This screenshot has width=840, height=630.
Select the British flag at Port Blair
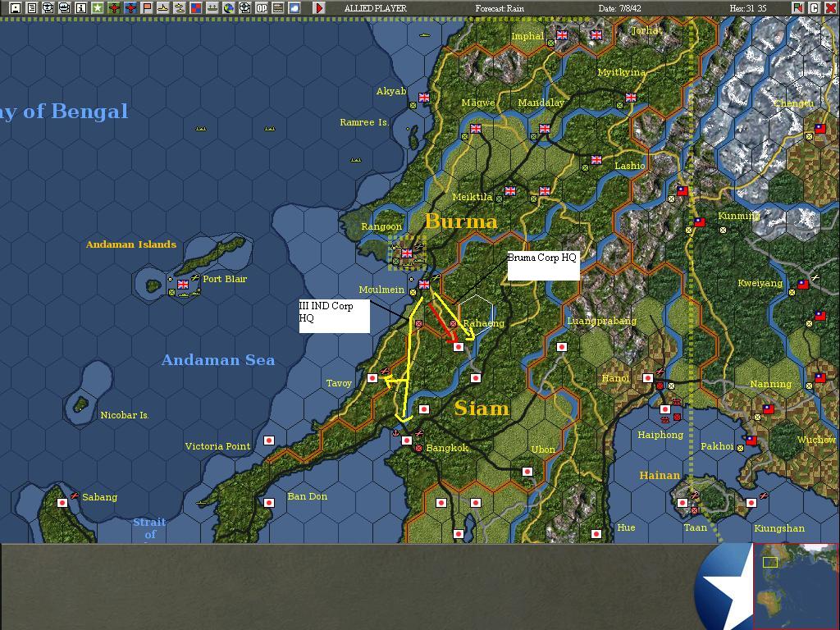click(x=183, y=285)
